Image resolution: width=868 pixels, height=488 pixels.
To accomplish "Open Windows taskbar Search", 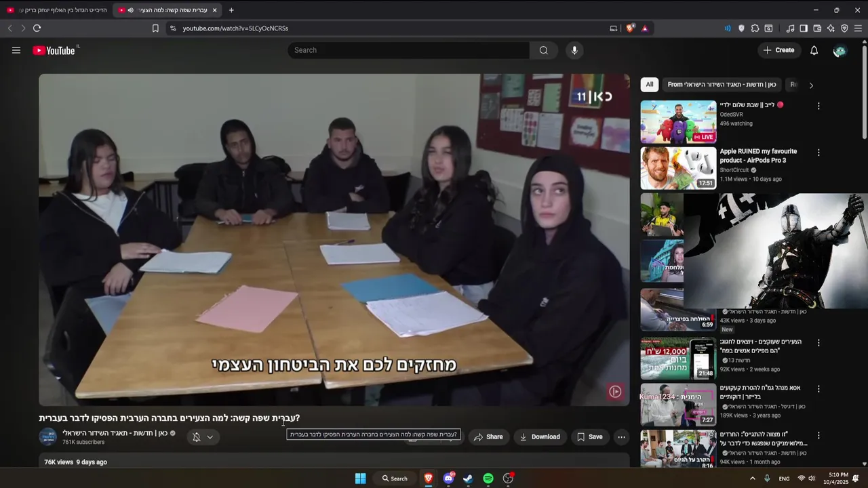I will click(x=395, y=479).
